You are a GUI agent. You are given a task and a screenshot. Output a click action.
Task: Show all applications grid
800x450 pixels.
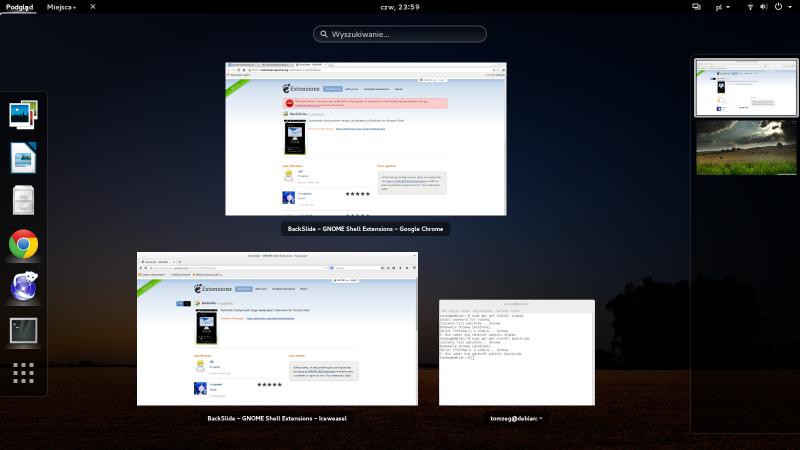tap(23, 373)
